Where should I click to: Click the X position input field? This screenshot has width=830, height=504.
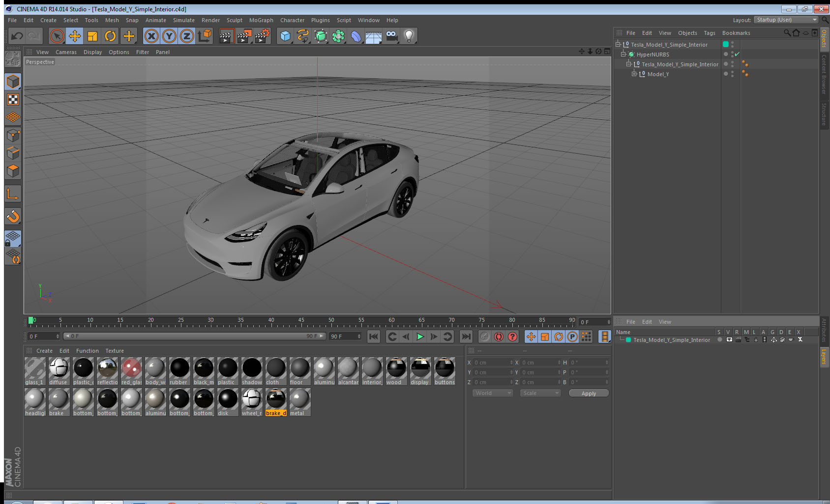[493, 363]
